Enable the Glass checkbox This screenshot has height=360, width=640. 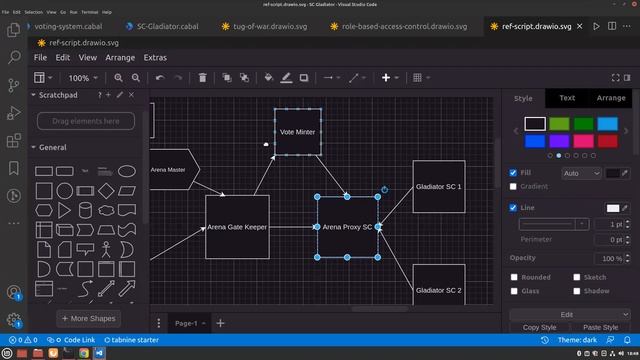(514, 291)
